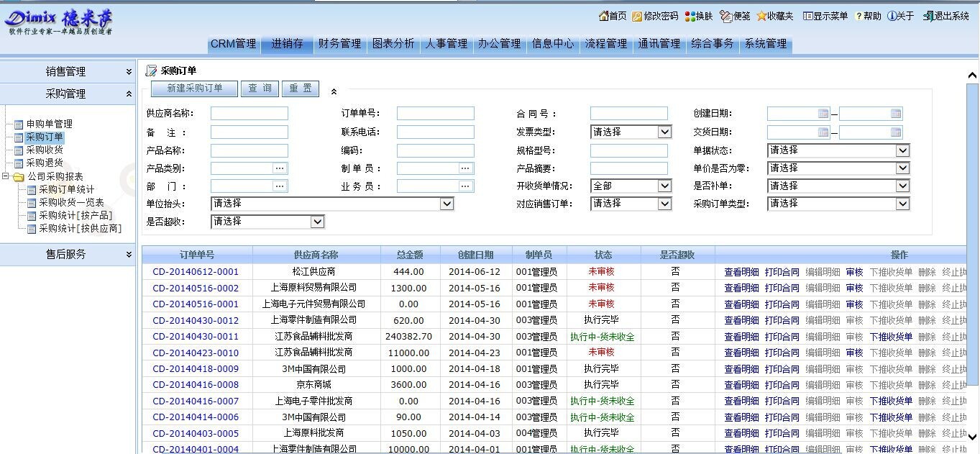The height and width of the screenshot is (454, 980).
Task: Open the 创建日期 start date calendar icon
Action: tap(823, 114)
